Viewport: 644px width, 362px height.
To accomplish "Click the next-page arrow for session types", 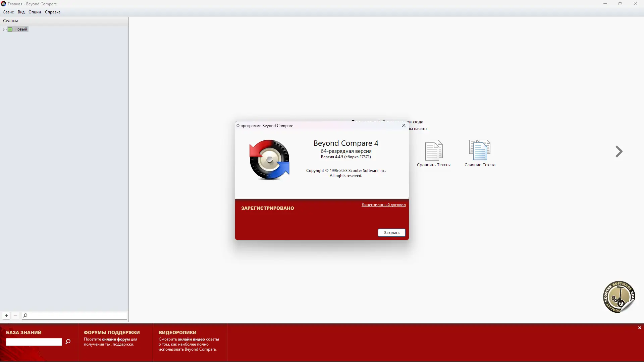I will [619, 152].
